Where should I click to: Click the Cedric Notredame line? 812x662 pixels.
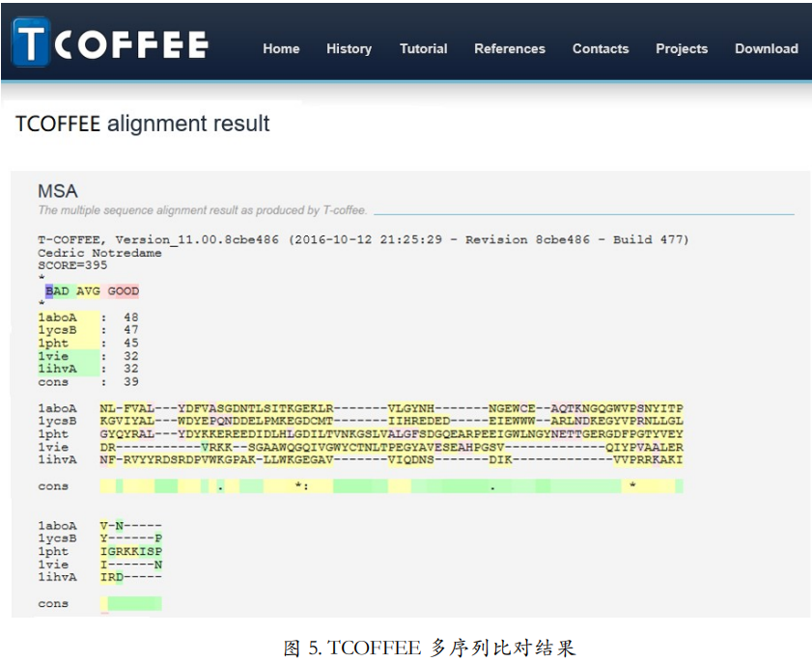pos(99,253)
